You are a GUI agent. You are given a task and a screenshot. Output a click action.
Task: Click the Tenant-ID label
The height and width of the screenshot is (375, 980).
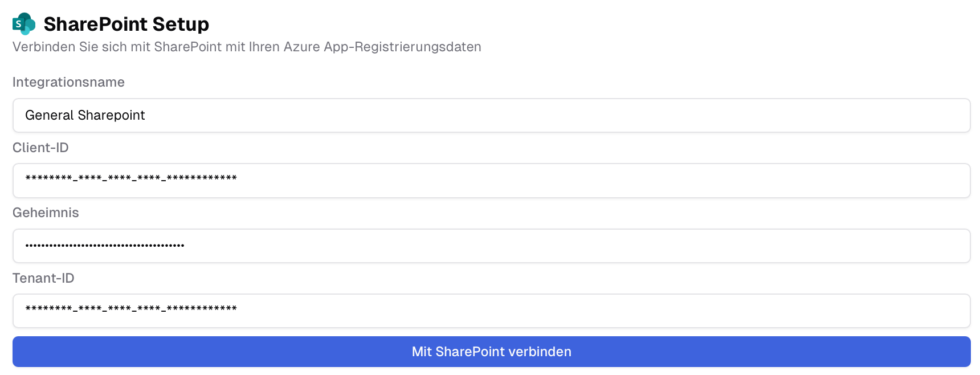pos(44,278)
